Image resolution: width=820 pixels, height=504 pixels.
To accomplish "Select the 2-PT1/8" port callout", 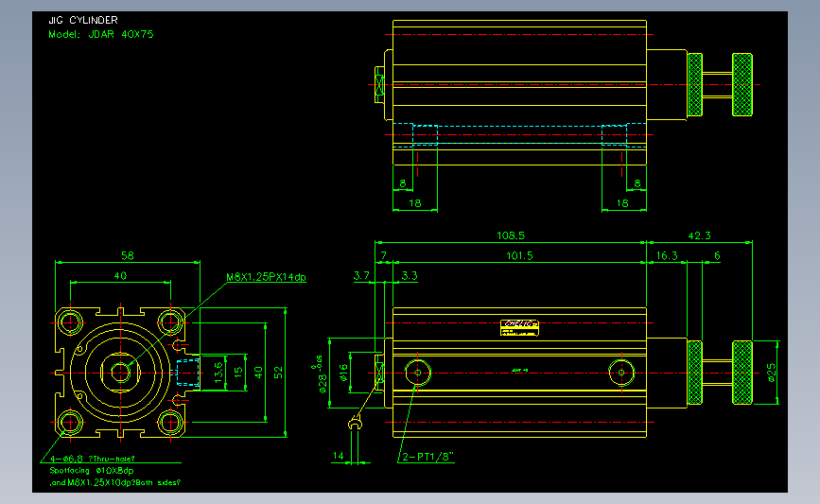I will pyautogui.click(x=427, y=457).
